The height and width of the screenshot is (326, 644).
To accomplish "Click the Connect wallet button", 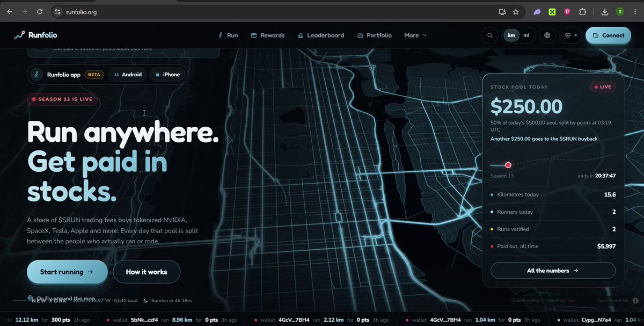I will 608,35.
